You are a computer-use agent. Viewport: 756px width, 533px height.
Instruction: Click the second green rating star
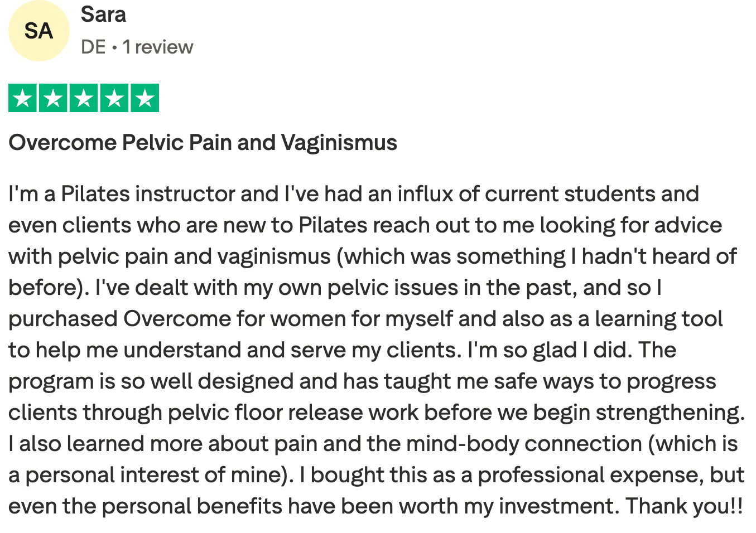(54, 98)
